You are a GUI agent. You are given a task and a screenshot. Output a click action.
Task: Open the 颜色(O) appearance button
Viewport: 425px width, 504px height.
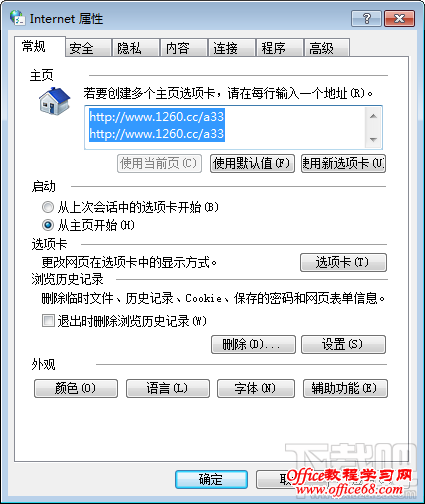coord(76,388)
